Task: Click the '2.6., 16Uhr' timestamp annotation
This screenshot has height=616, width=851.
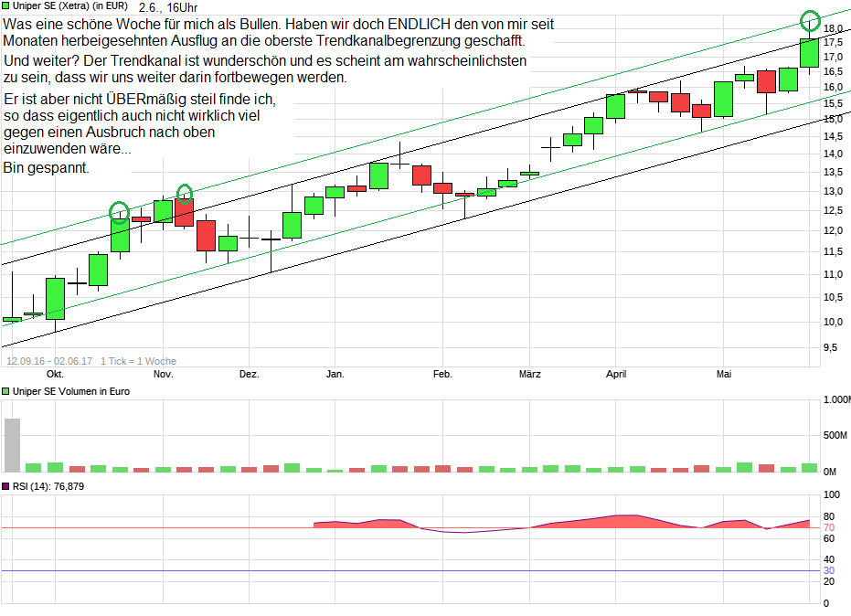Action: click(x=168, y=7)
